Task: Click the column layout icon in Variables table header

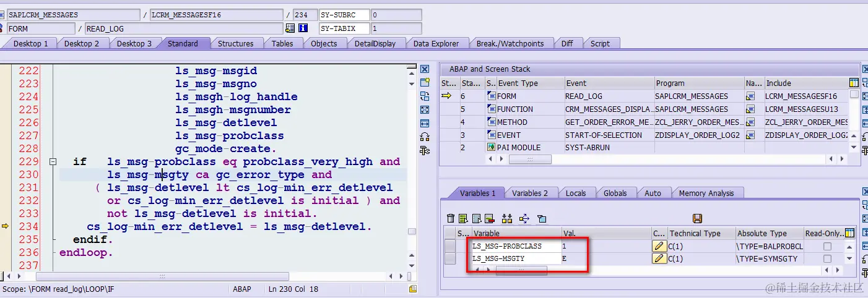Action: coord(849,233)
